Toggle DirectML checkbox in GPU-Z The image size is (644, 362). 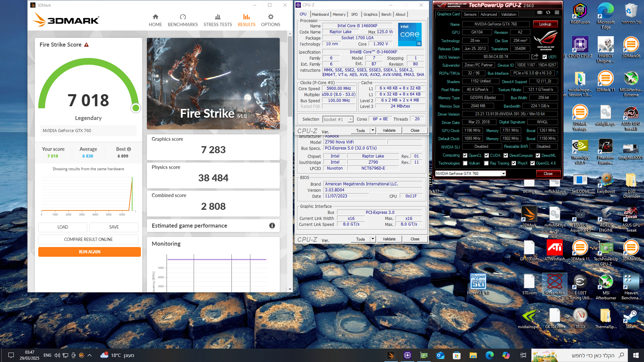coord(538,155)
